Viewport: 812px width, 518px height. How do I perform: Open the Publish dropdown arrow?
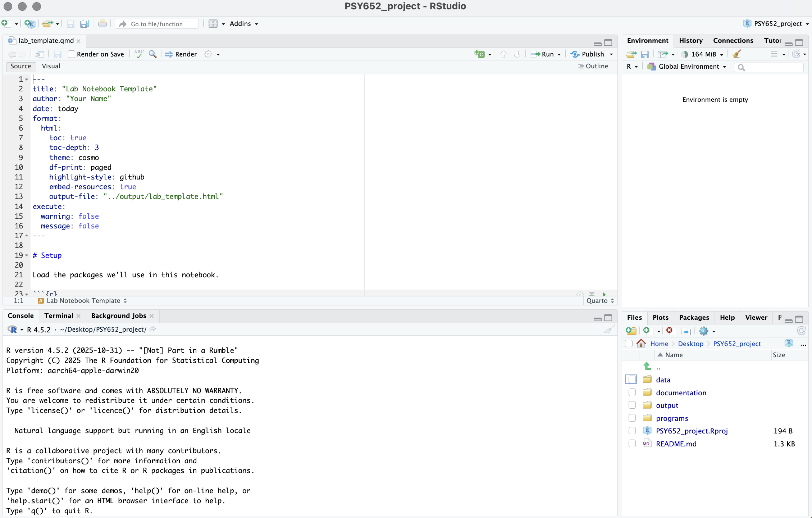point(611,55)
